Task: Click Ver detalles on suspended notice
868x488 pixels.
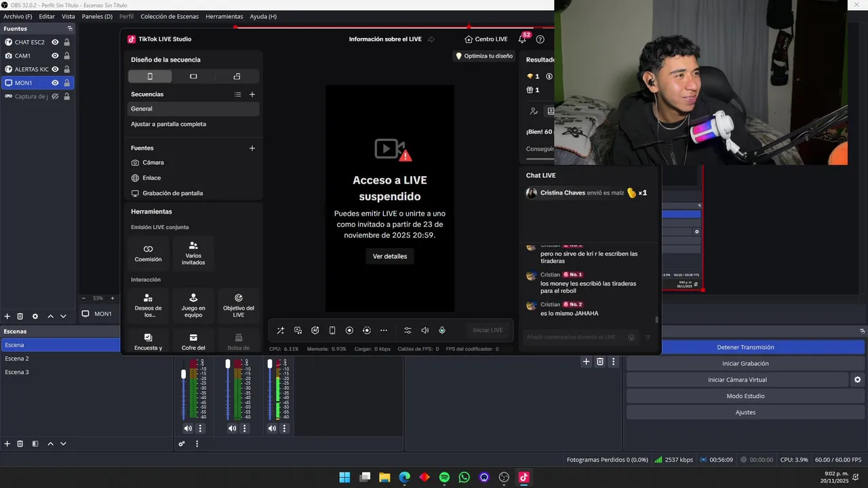Action: click(390, 256)
